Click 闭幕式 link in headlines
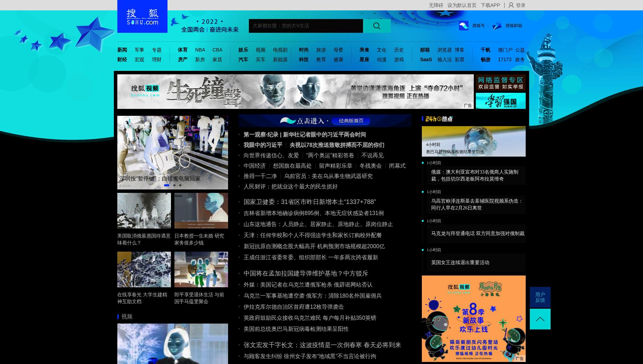 point(397,166)
